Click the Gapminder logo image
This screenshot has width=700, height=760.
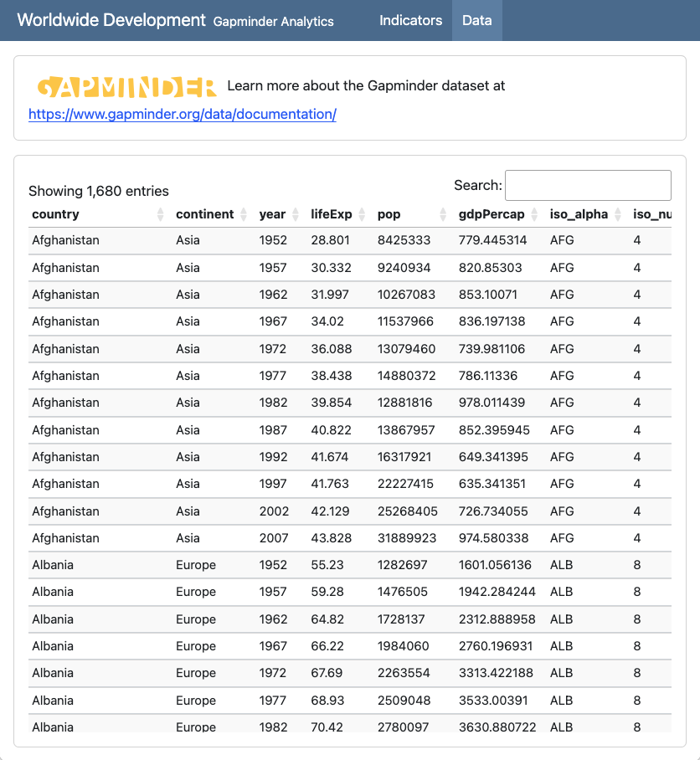click(x=127, y=86)
